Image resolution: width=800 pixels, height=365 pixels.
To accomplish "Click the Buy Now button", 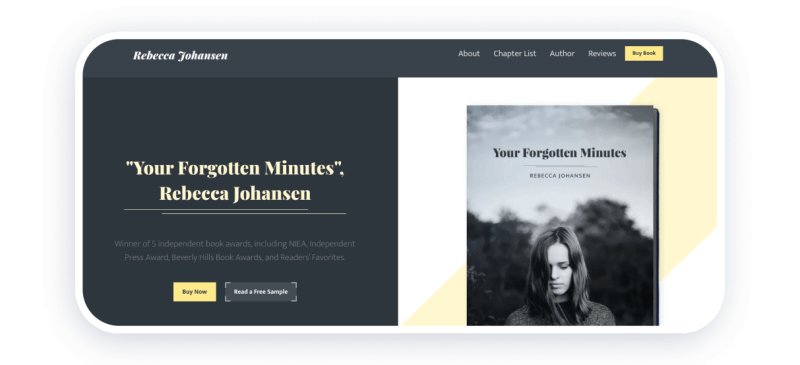I will click(194, 291).
